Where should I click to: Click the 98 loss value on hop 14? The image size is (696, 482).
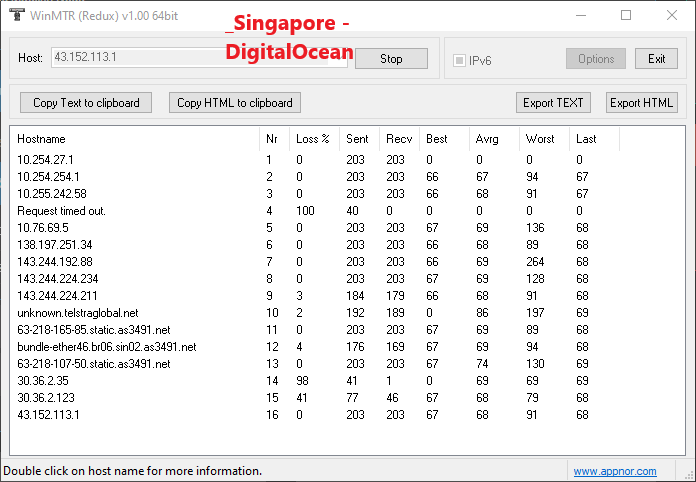302,381
